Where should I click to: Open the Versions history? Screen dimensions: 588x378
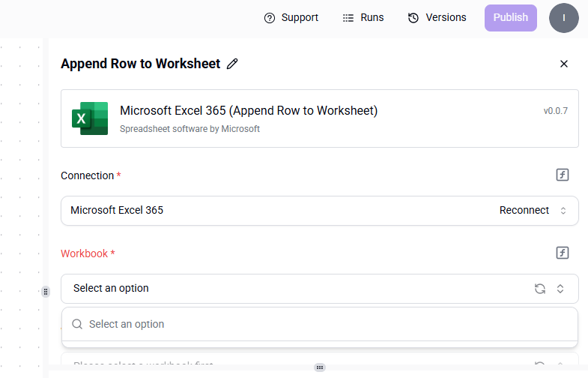(x=437, y=18)
